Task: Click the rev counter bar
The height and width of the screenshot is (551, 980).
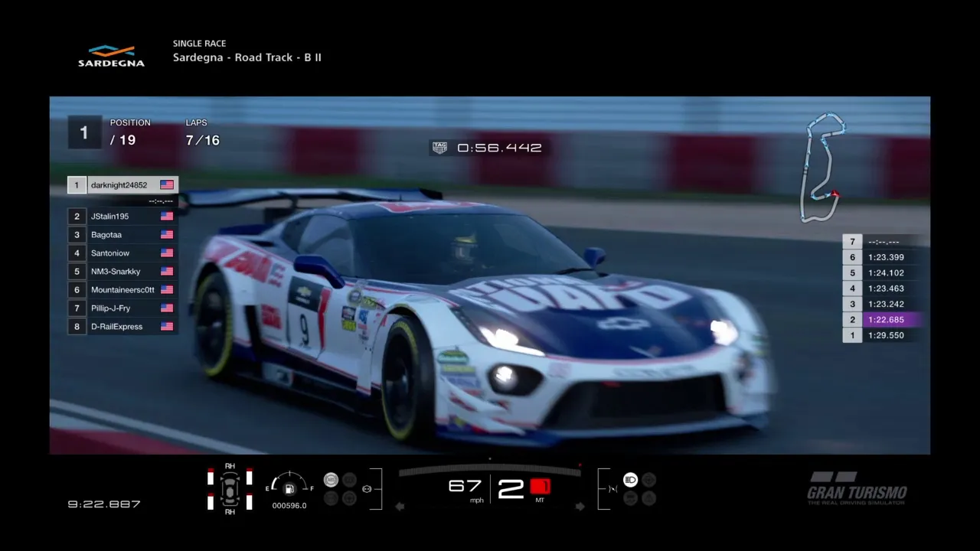Action: coord(490,471)
